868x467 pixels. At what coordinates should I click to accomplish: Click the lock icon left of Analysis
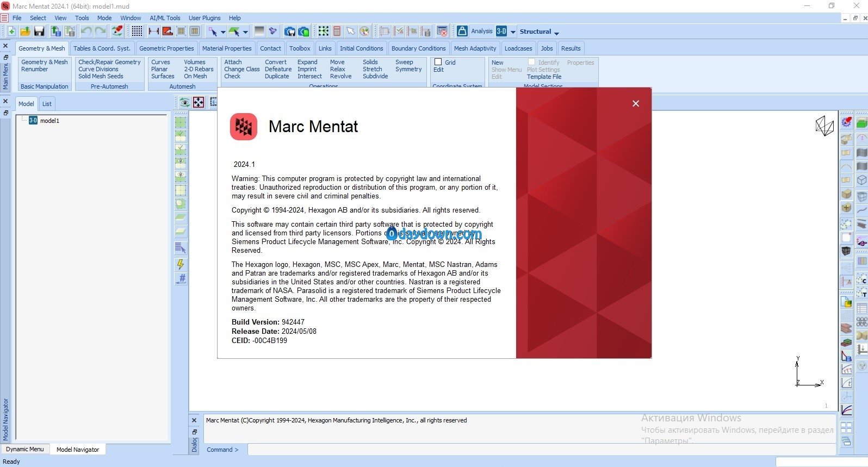462,31
